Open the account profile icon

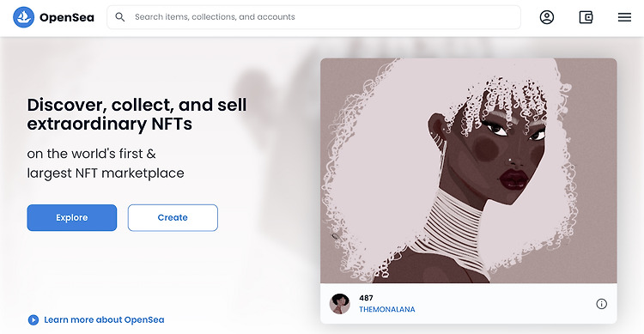[x=547, y=17]
